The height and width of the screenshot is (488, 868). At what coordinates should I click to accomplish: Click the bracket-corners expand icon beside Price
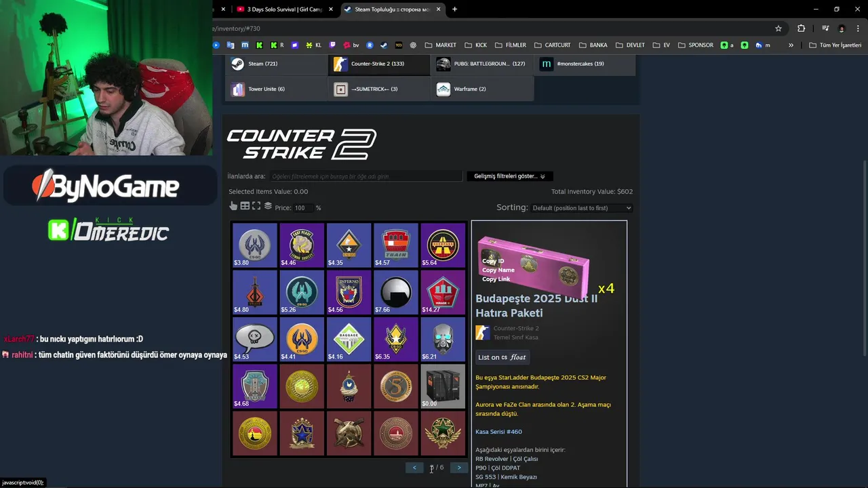pyautogui.click(x=256, y=206)
